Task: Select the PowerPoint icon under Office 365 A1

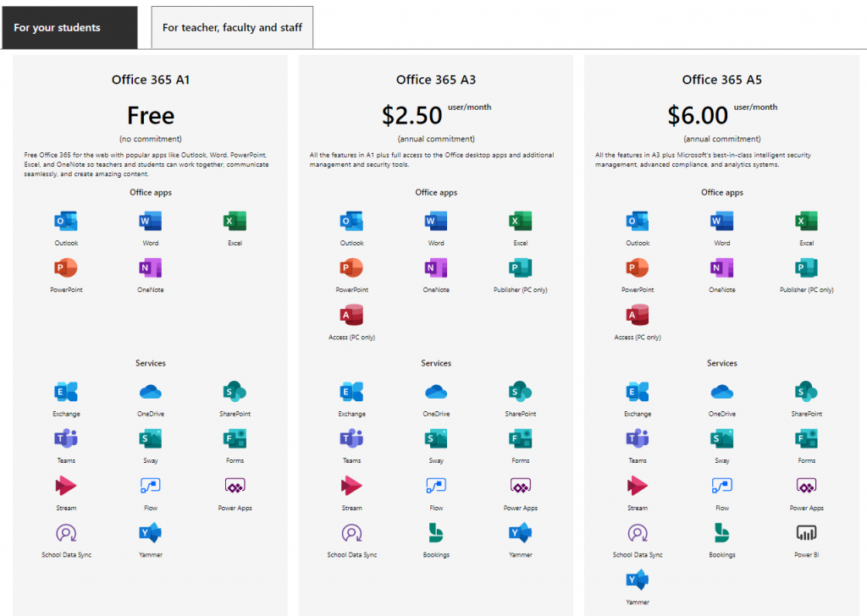Action: pos(66,268)
